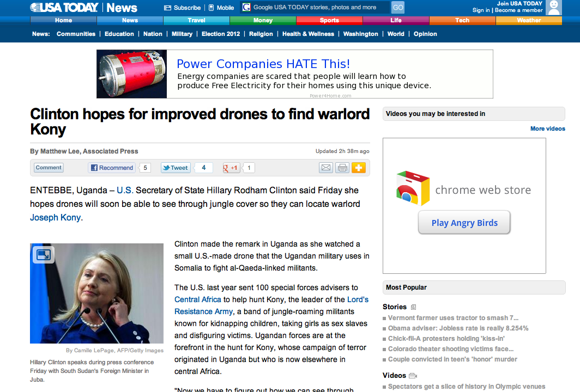
Task: Go to Election 2012 section
Action: click(221, 34)
